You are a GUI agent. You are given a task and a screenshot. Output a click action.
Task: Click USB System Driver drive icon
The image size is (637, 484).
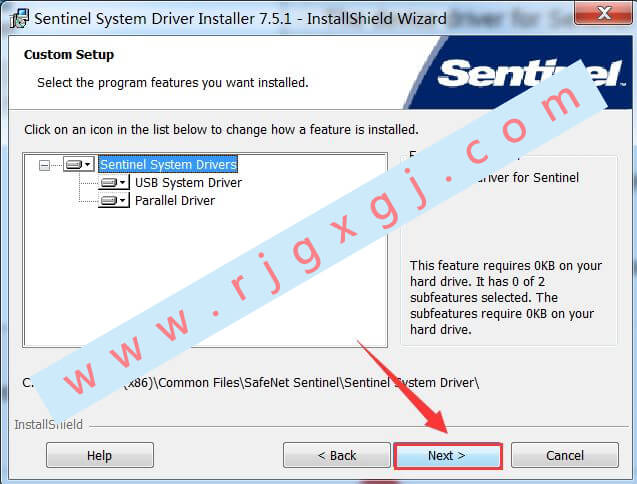click(x=108, y=182)
